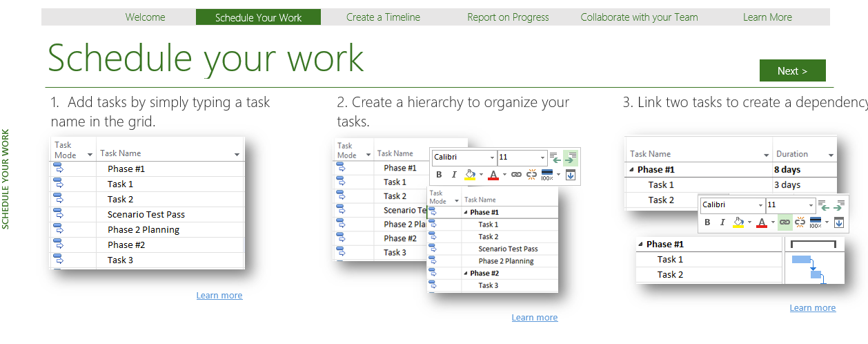Open the Report on Progress tab
868x344 pixels.
coord(508,17)
